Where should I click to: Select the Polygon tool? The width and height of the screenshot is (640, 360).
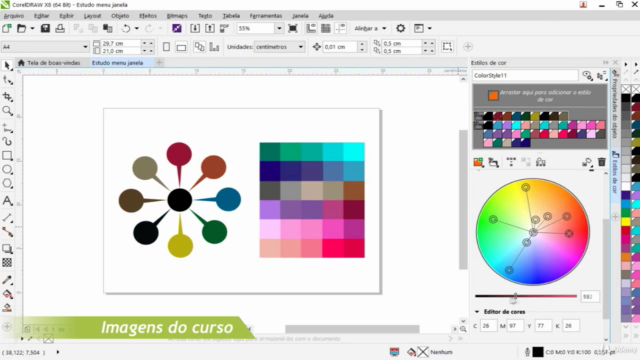(x=7, y=184)
